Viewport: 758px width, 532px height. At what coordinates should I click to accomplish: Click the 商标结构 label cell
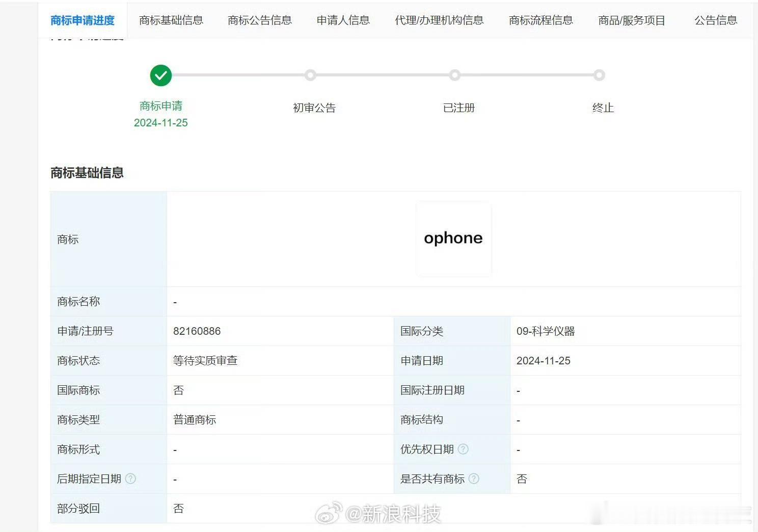pos(452,420)
